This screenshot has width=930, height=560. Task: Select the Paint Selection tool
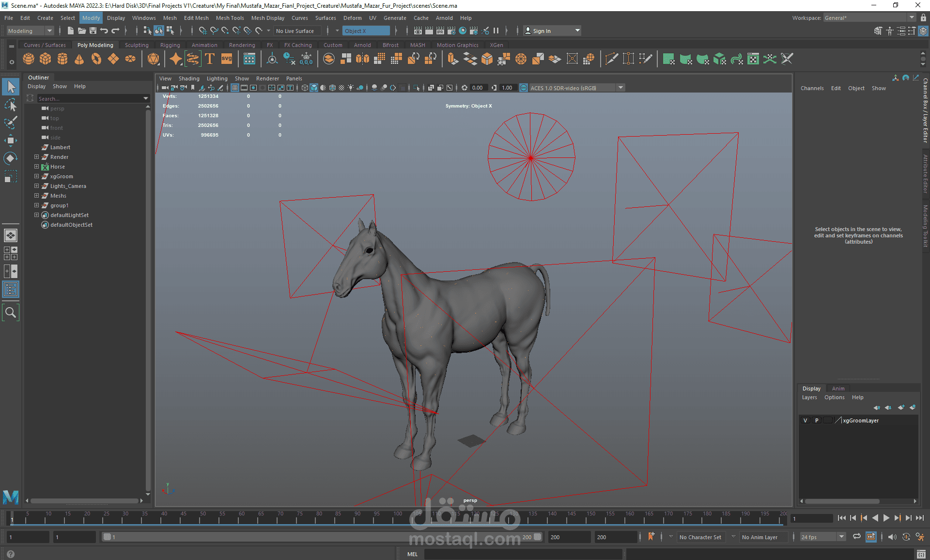pyautogui.click(x=11, y=123)
